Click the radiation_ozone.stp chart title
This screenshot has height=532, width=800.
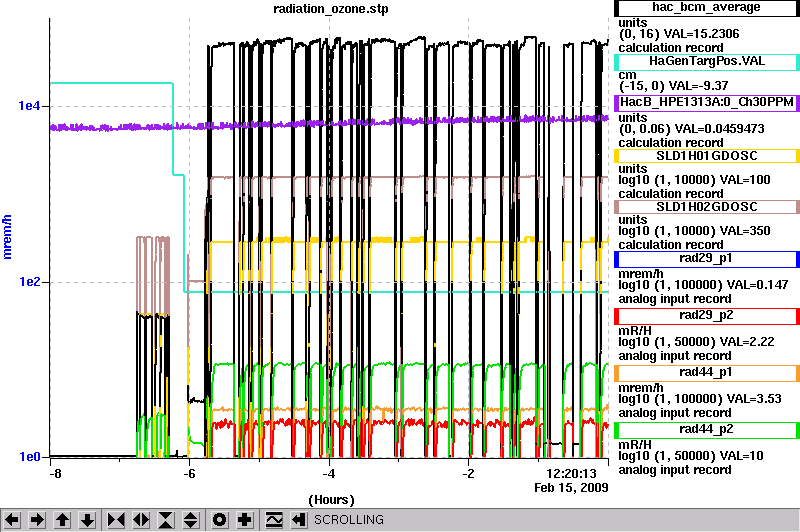point(331,9)
